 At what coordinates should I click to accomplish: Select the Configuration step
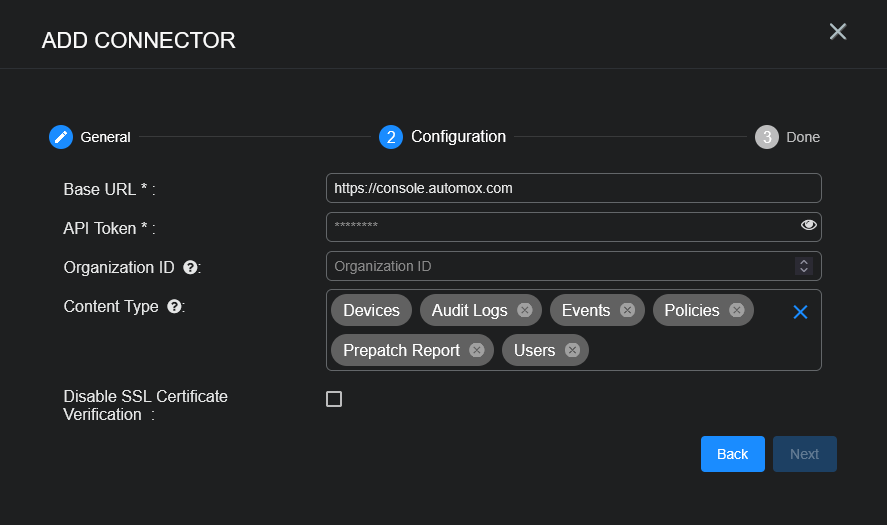[x=391, y=137]
